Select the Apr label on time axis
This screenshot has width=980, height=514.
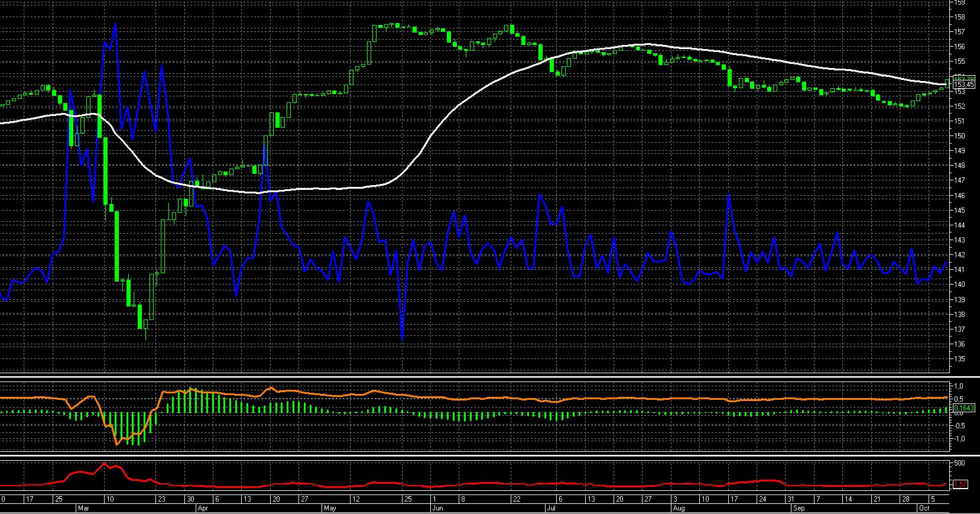[202, 508]
